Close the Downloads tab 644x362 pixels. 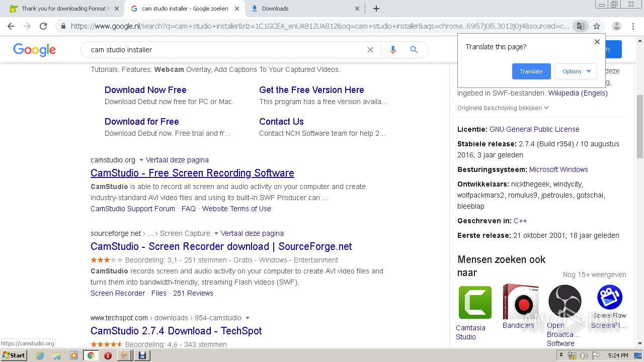[357, 9]
